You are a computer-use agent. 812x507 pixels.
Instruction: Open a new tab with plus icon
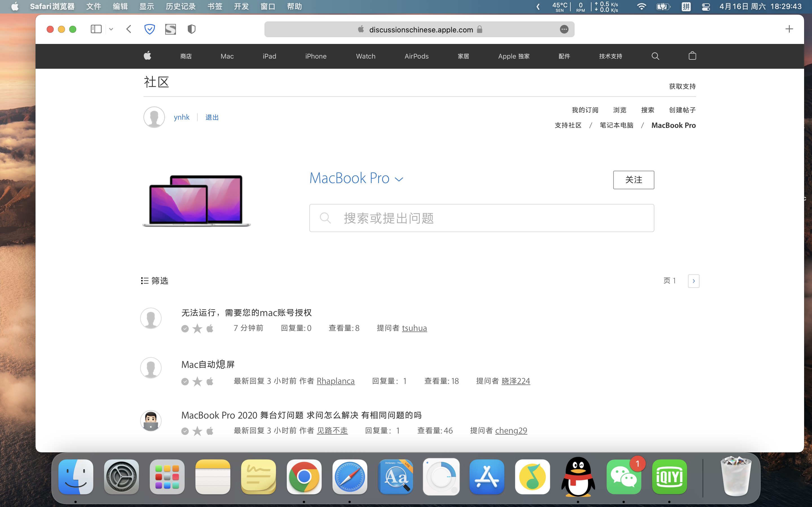[x=789, y=29]
